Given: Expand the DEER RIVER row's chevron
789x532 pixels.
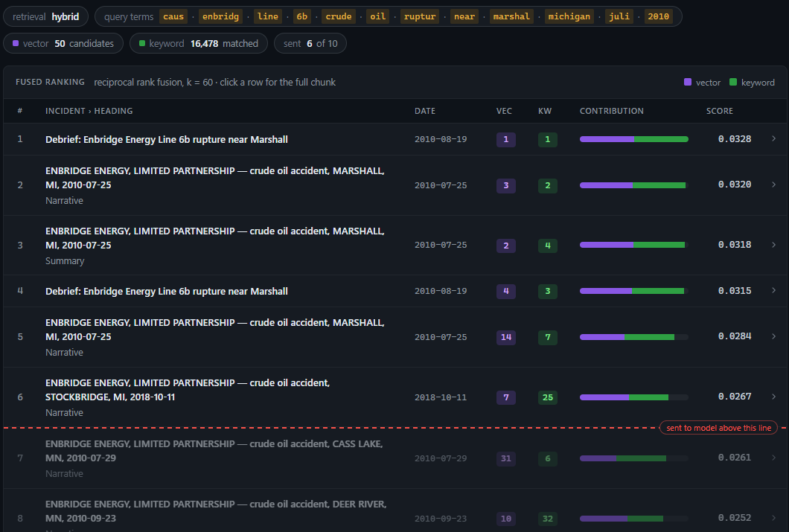Looking at the screenshot, I should 773,517.
